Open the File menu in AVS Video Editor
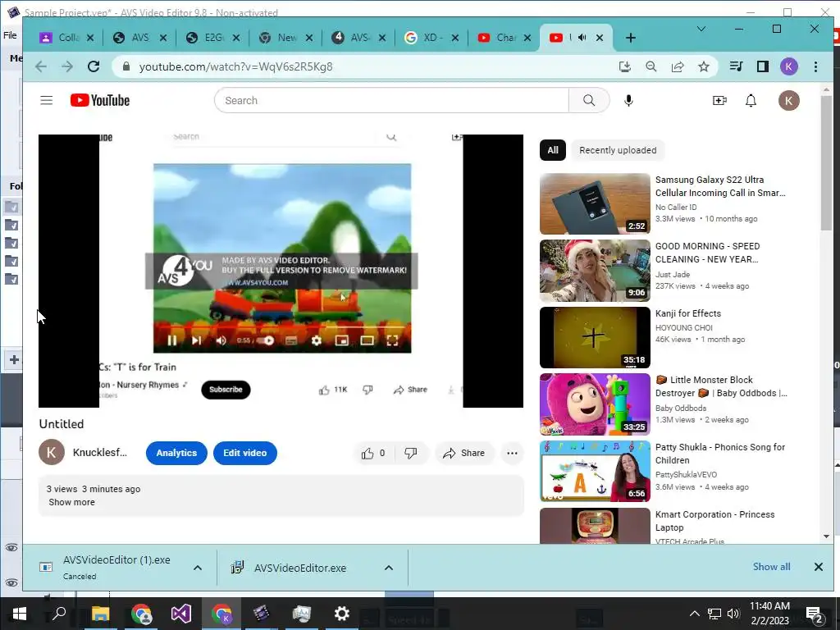The image size is (840, 630). (10, 35)
